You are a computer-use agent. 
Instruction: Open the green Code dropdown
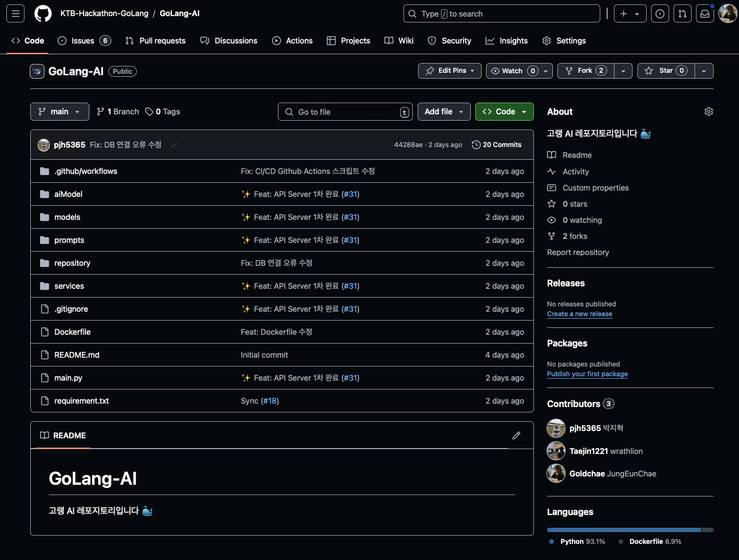point(505,111)
